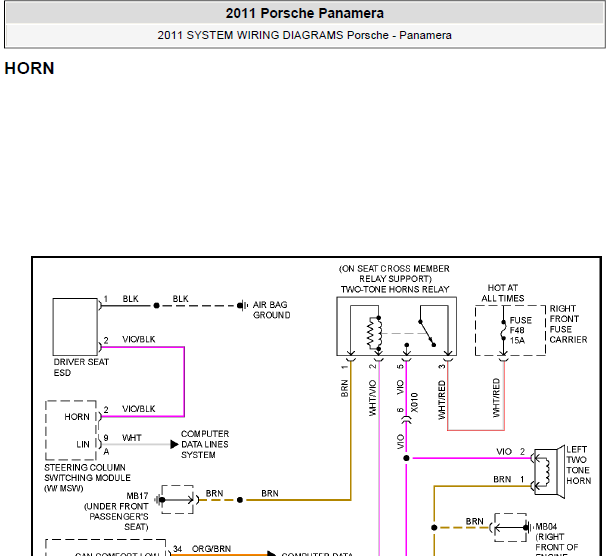This screenshot has height=556, width=611.
Task: Click the Driver Seat ESD component box
Action: click(75, 327)
